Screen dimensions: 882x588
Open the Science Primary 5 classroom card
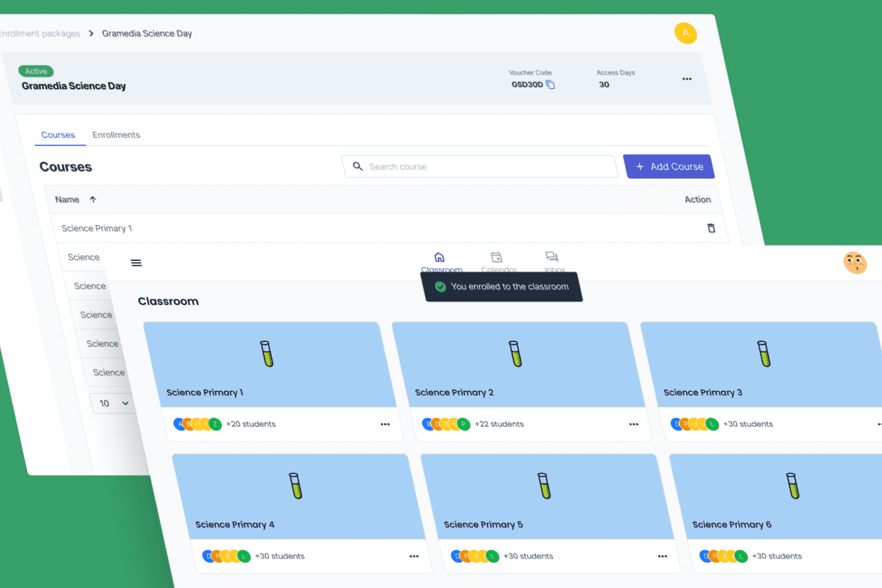point(550,513)
